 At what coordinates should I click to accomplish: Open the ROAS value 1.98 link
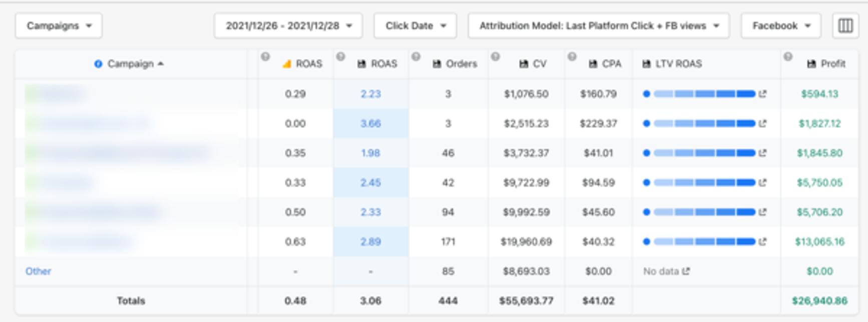click(x=371, y=153)
